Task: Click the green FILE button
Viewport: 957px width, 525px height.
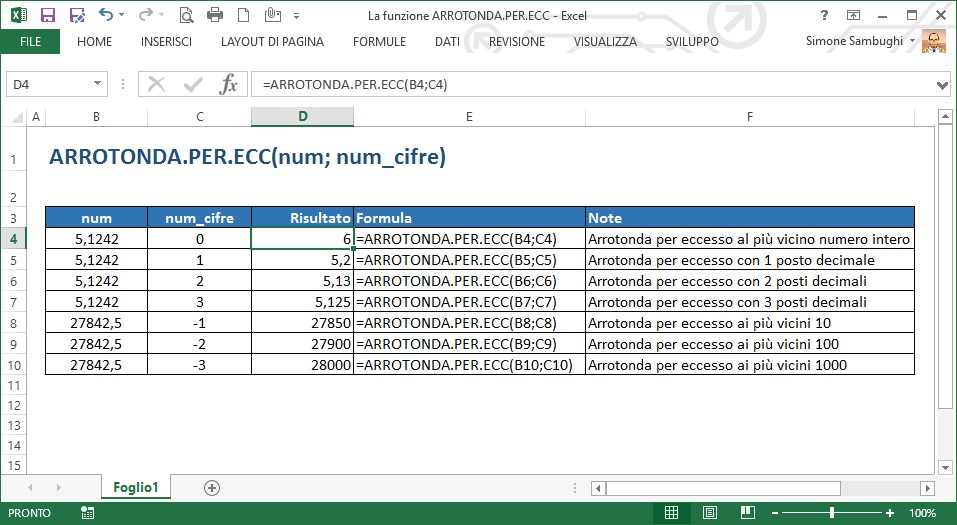Action: 30,42
